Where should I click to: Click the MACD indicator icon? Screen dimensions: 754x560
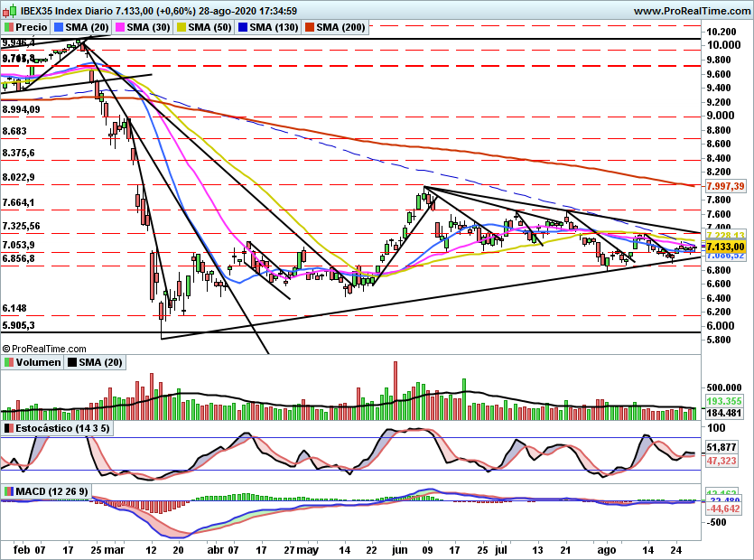click(9, 491)
